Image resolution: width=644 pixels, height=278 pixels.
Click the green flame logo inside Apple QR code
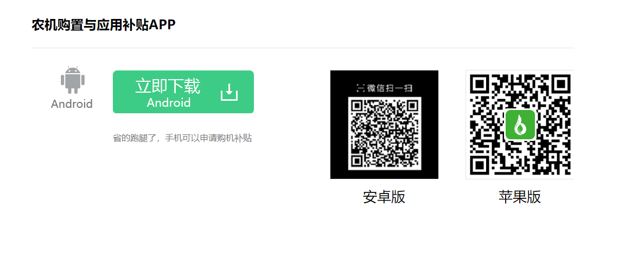click(520, 125)
